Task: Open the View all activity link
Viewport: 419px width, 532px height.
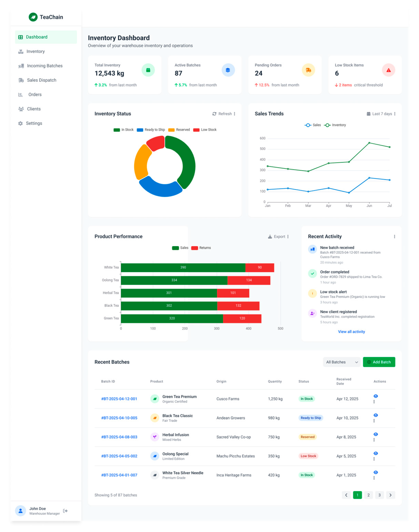Action: (351, 332)
